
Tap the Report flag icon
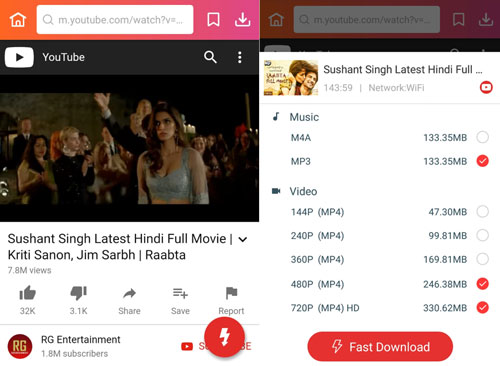click(x=231, y=293)
